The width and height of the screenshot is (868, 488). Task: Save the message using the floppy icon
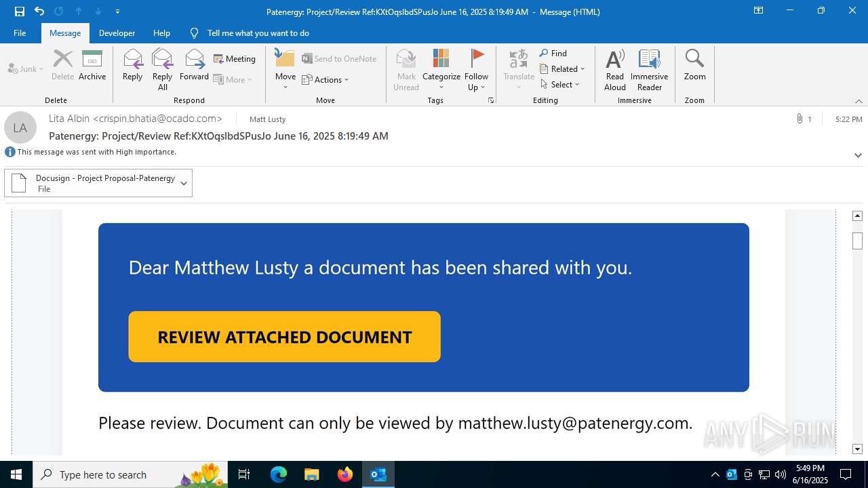(x=20, y=11)
